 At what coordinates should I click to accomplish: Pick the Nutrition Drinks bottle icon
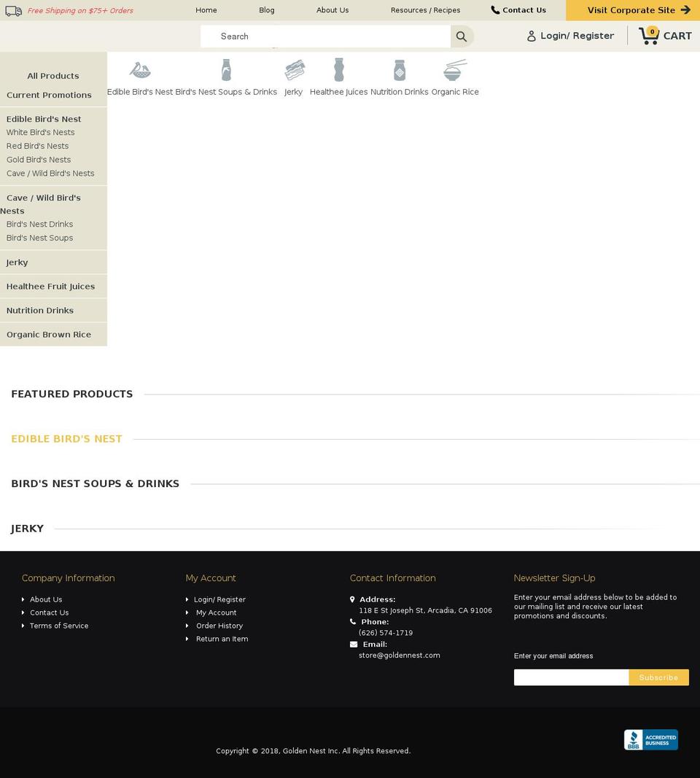400,70
